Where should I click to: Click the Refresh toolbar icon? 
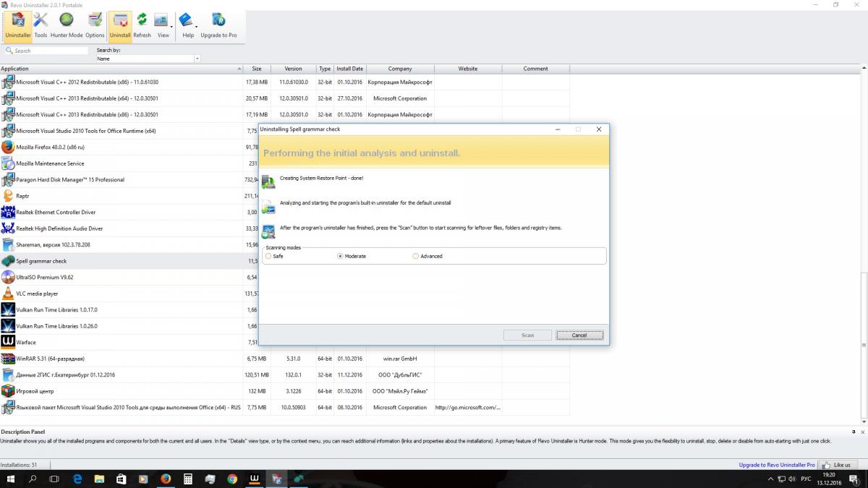pos(142,25)
